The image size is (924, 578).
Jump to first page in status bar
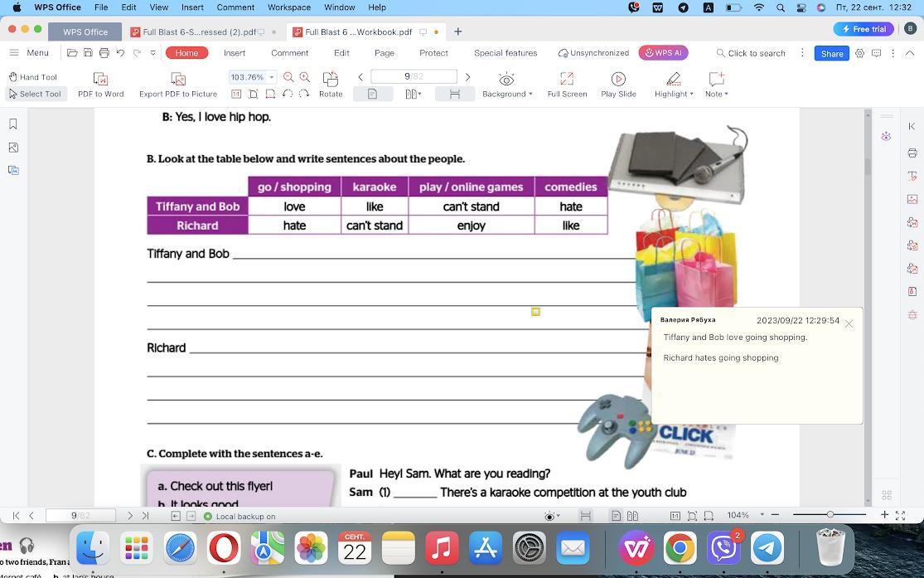click(16, 516)
